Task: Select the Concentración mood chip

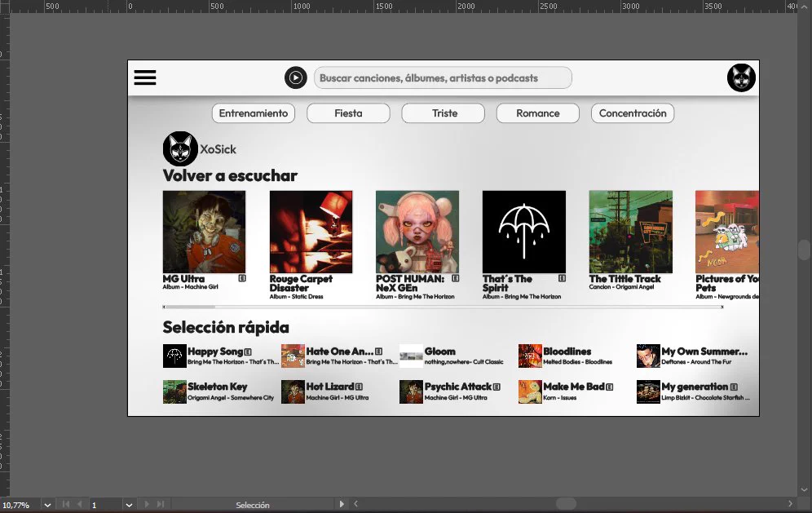Action: [633, 113]
